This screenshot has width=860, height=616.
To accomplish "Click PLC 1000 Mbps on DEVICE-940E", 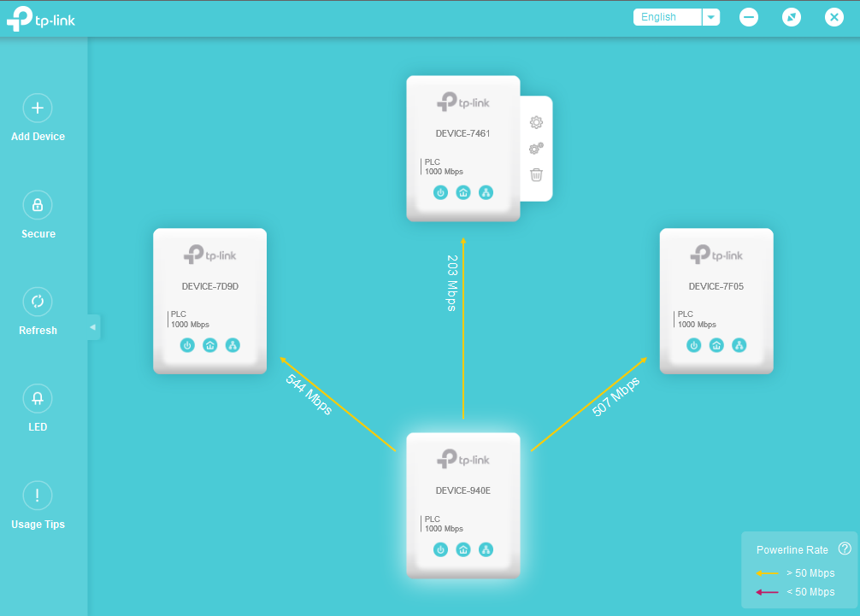I will [x=443, y=524].
